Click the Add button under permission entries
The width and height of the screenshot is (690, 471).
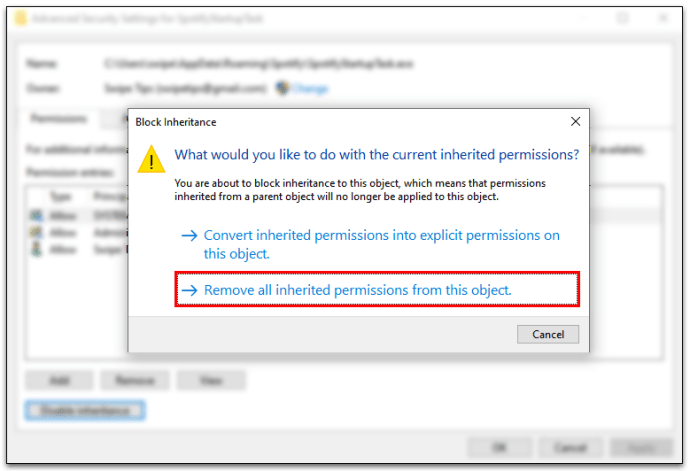[x=59, y=380]
